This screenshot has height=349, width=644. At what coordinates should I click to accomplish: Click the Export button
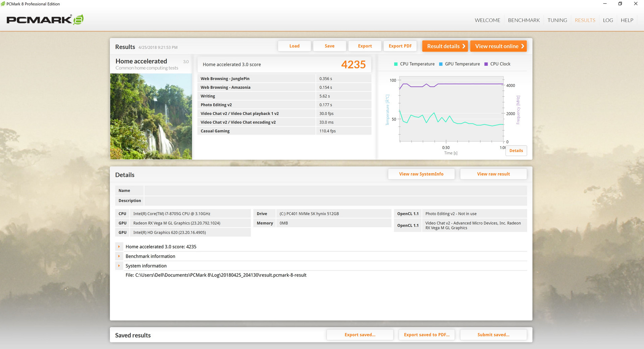365,46
